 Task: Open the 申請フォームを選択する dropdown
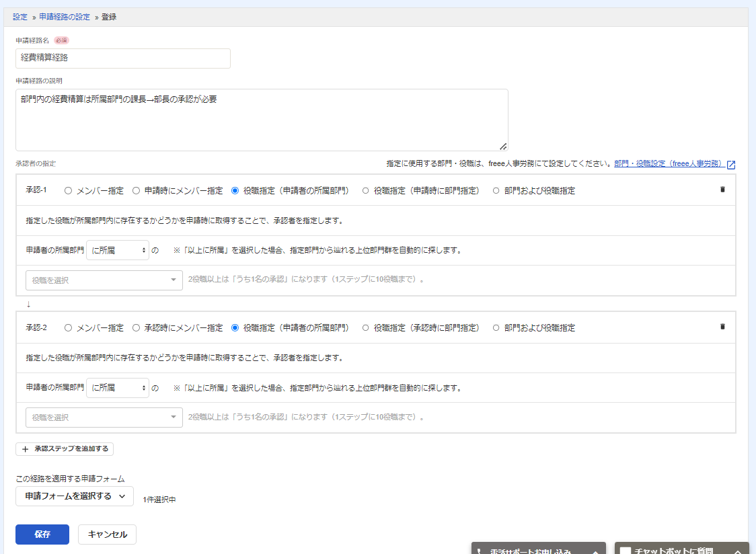click(x=74, y=496)
